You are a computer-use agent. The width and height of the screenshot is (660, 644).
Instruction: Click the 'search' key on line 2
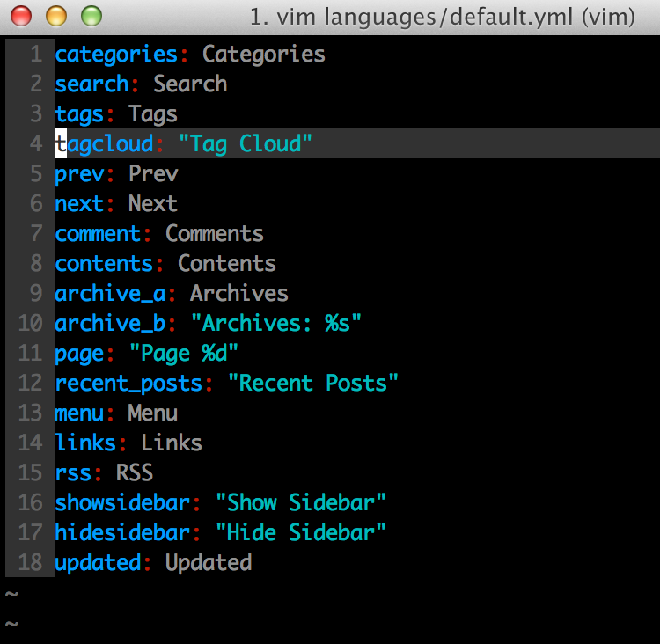click(92, 84)
